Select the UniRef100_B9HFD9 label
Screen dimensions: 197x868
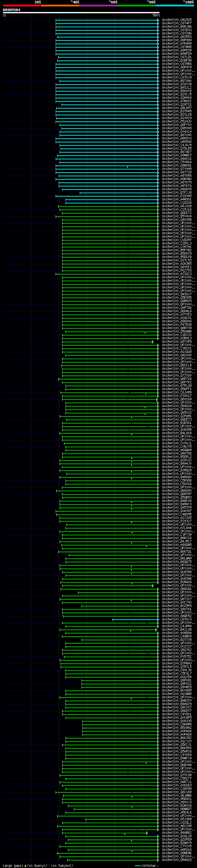(177, 54)
